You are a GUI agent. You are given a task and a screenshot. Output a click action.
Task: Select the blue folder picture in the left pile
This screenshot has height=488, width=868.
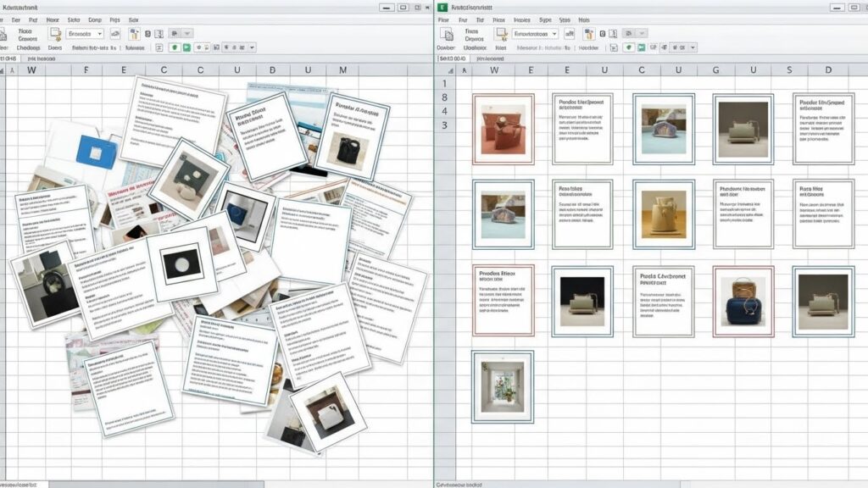pyautogui.click(x=97, y=152)
